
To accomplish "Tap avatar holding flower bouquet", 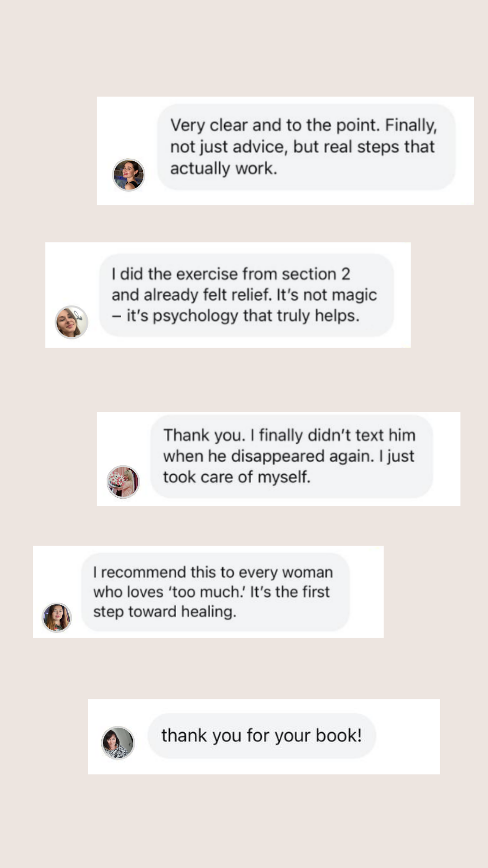I will (x=123, y=482).
